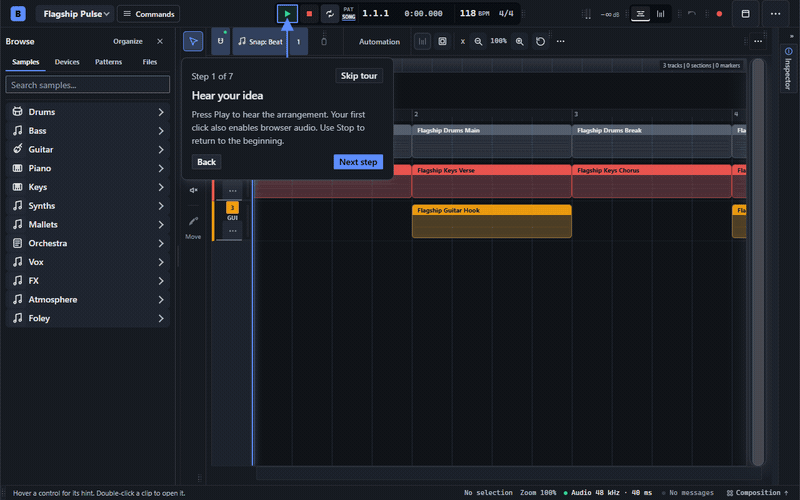This screenshot has height=500, width=800.
Task: Change the 4/4 time signature
Action: 506,13
